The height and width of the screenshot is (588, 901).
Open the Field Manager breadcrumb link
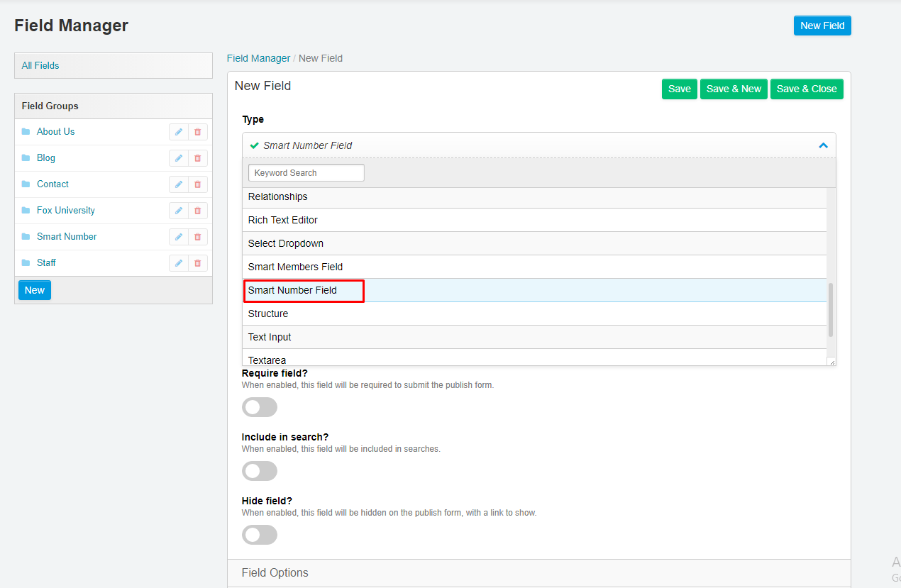click(258, 58)
